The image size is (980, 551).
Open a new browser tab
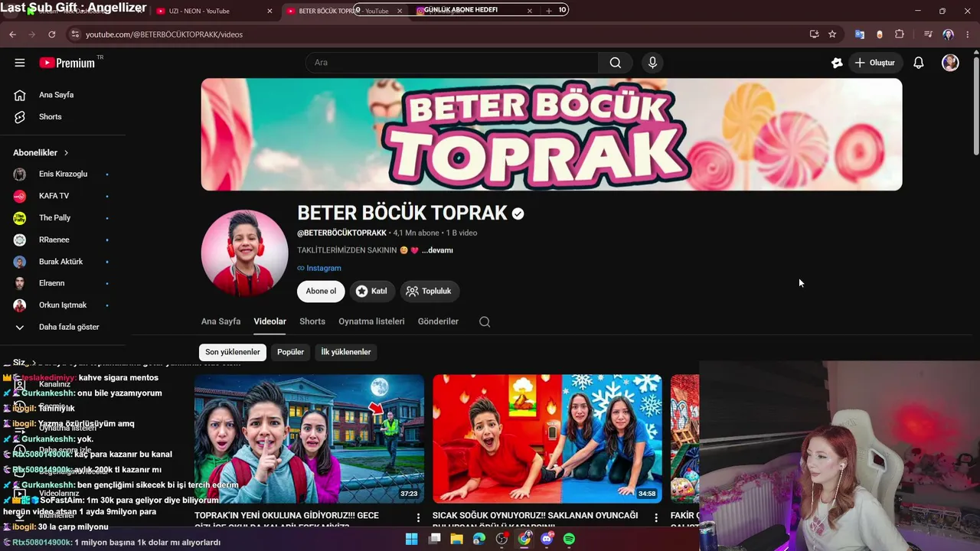pos(549,11)
